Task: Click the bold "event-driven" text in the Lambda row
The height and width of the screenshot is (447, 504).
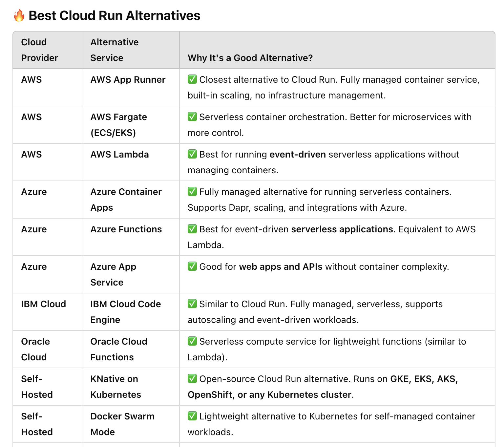Action: click(x=297, y=154)
